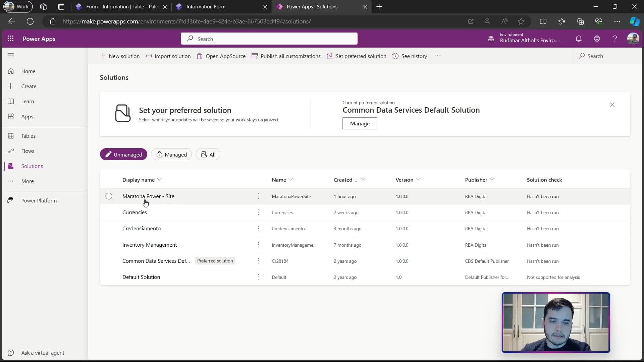Open the browser tab actions menu icon
This screenshot has width=644, height=362.
(61, 7)
